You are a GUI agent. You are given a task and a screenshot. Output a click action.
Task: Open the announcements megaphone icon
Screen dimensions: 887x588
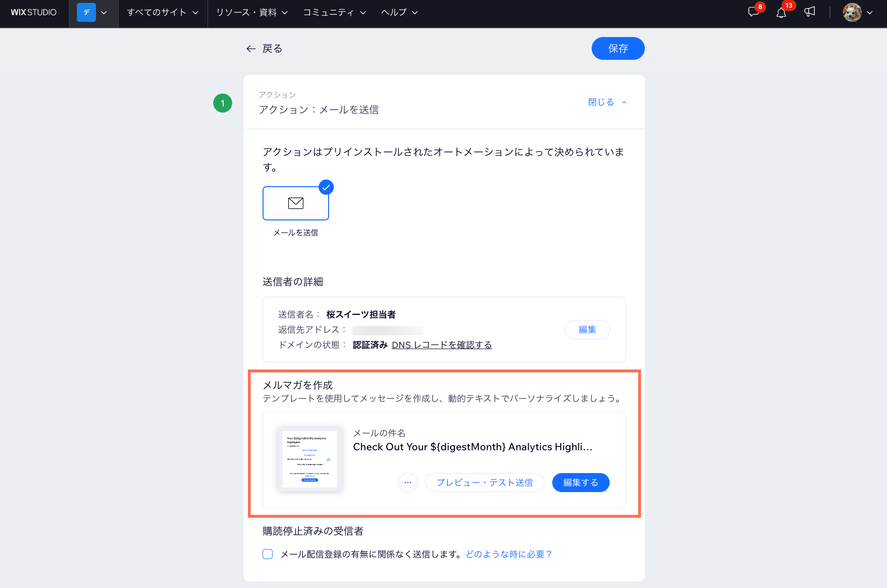pos(810,12)
